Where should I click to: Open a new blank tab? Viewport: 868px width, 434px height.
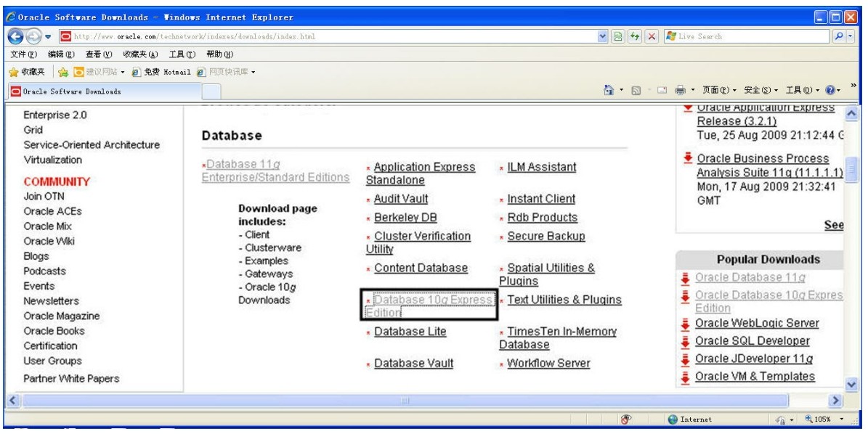(211, 91)
